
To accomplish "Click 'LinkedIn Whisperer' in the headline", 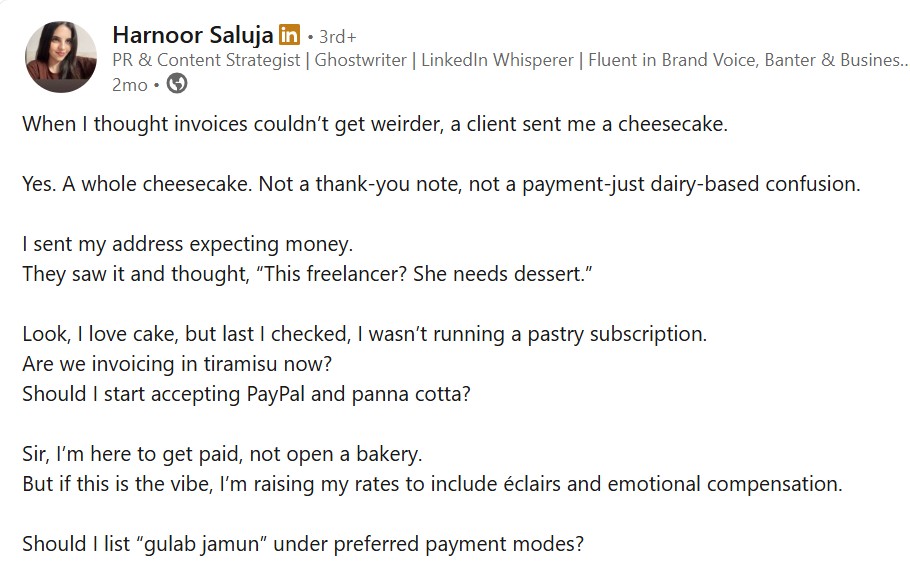I will pos(497,60).
